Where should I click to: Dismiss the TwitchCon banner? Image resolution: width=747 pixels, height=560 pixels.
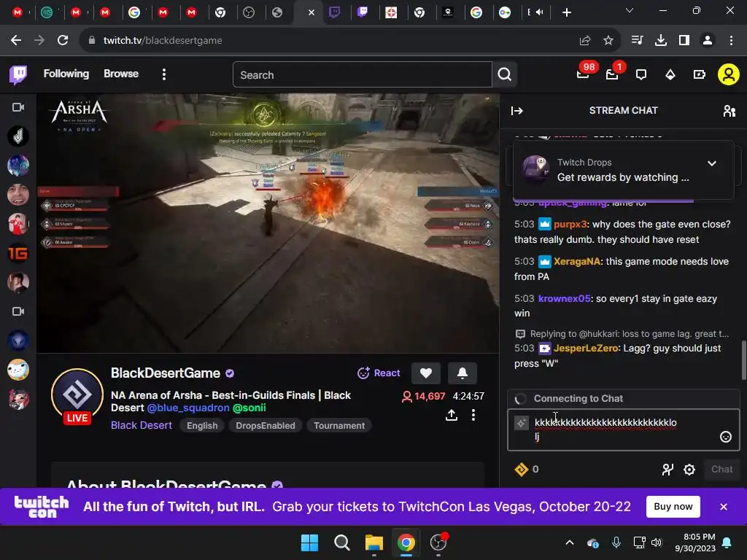(724, 507)
